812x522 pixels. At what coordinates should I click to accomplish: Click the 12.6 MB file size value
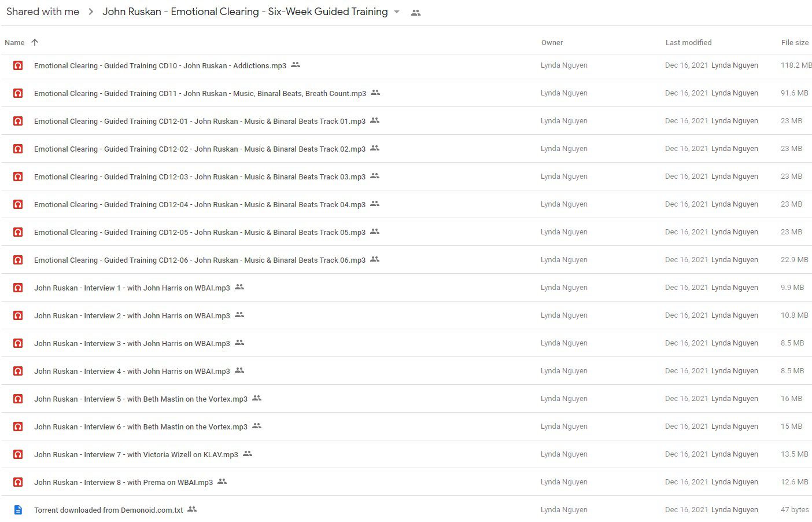[x=795, y=482]
